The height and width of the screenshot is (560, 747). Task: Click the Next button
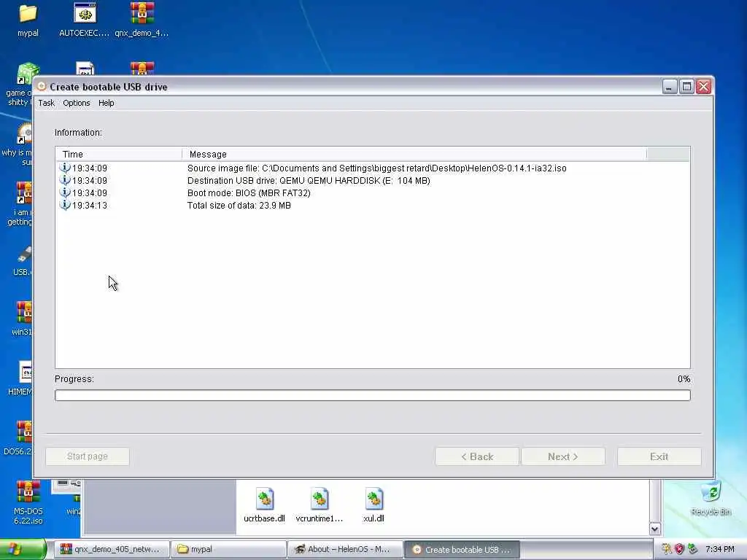[x=563, y=456]
